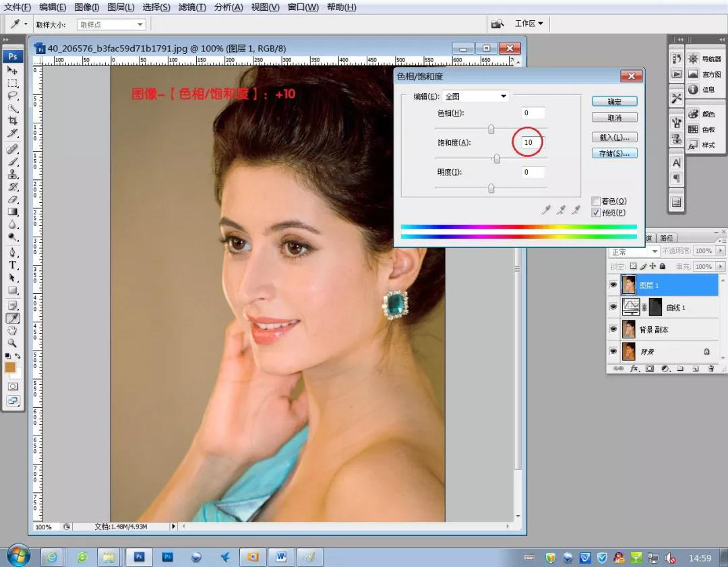Image resolution: width=728 pixels, height=567 pixels.
Task: Select the Zoom tool in toolbox
Action: click(x=13, y=343)
